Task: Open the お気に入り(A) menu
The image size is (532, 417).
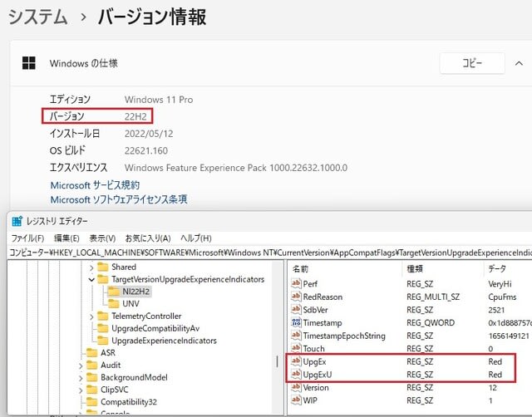Action: click(148, 238)
